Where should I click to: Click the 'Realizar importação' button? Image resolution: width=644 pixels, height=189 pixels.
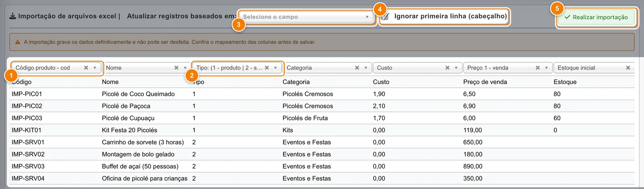click(x=596, y=17)
